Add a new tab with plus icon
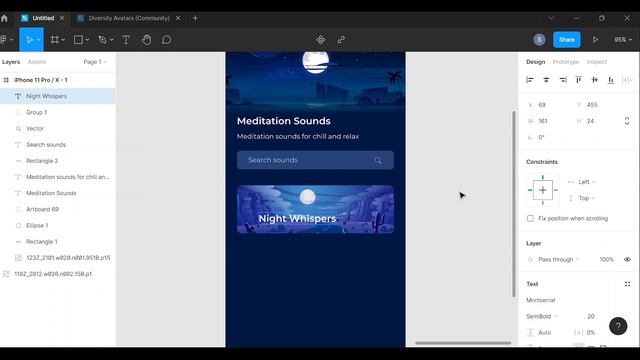Image resolution: width=640 pixels, height=360 pixels. [x=195, y=18]
